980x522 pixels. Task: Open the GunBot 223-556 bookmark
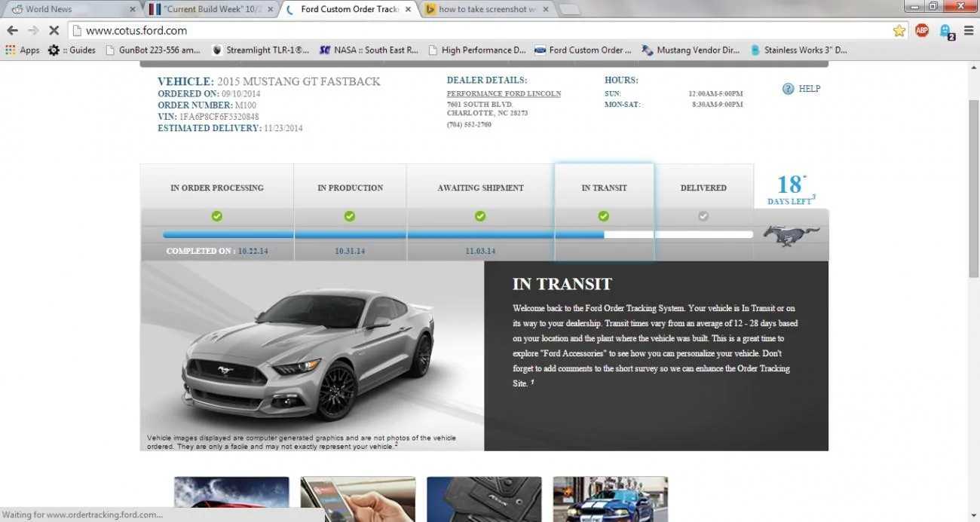tap(154, 50)
